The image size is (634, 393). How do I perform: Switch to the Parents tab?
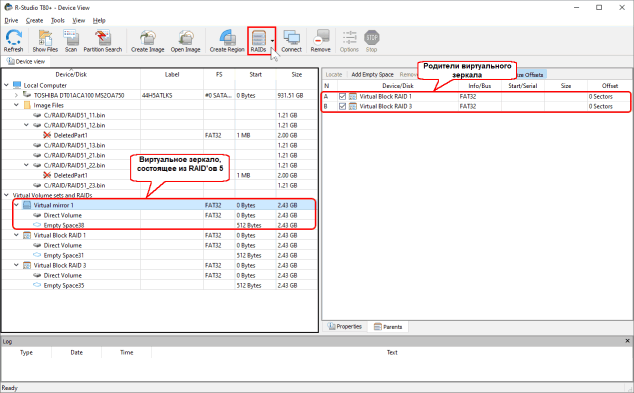(x=388, y=327)
